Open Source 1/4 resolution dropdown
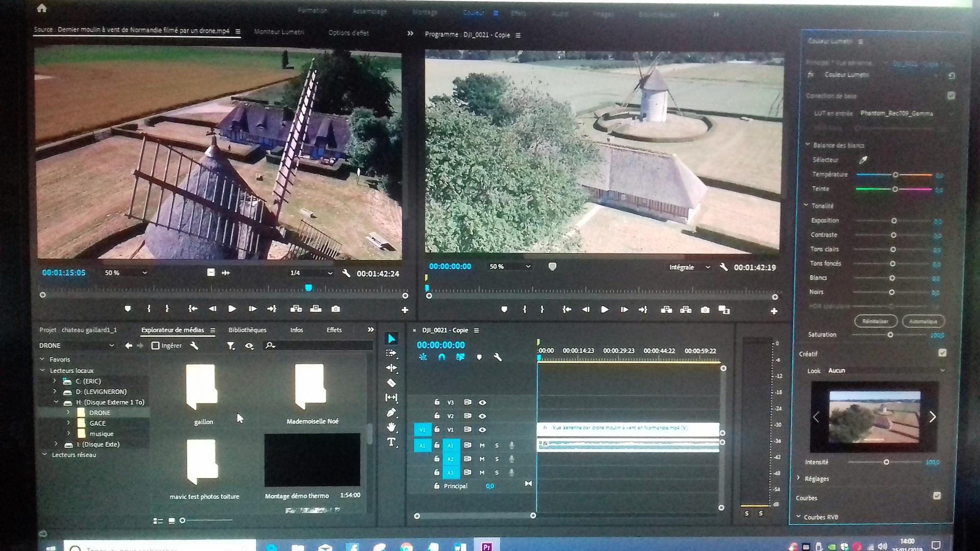This screenshot has width=980, height=551. [x=311, y=273]
